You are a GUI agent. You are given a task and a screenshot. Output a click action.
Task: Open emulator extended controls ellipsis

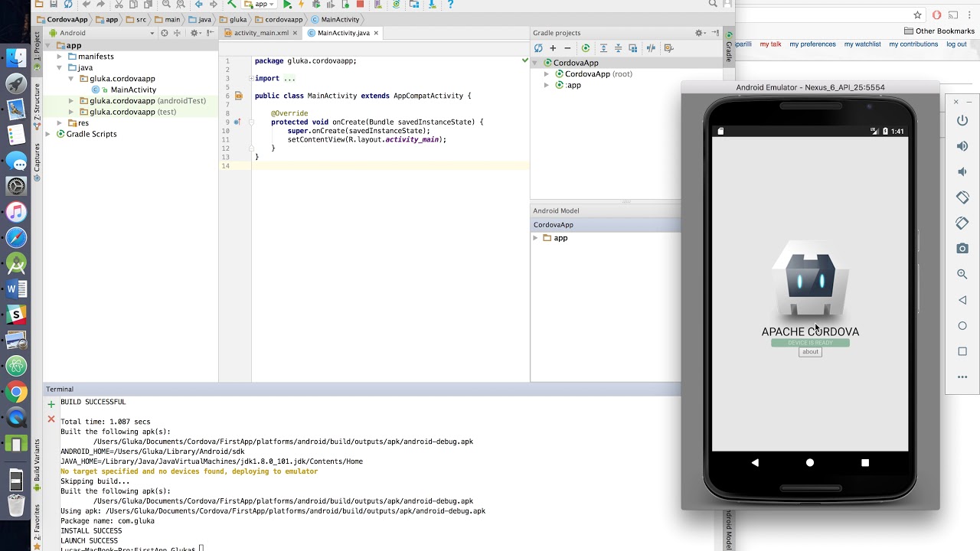click(962, 377)
